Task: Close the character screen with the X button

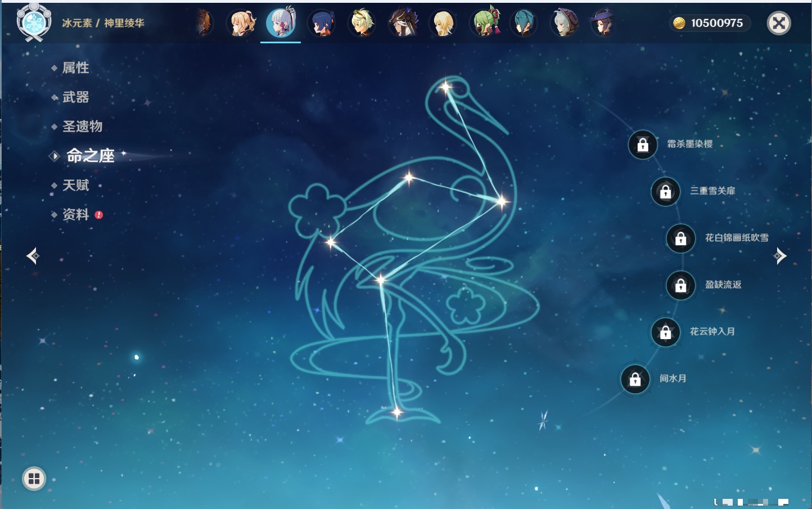Action: tap(779, 23)
